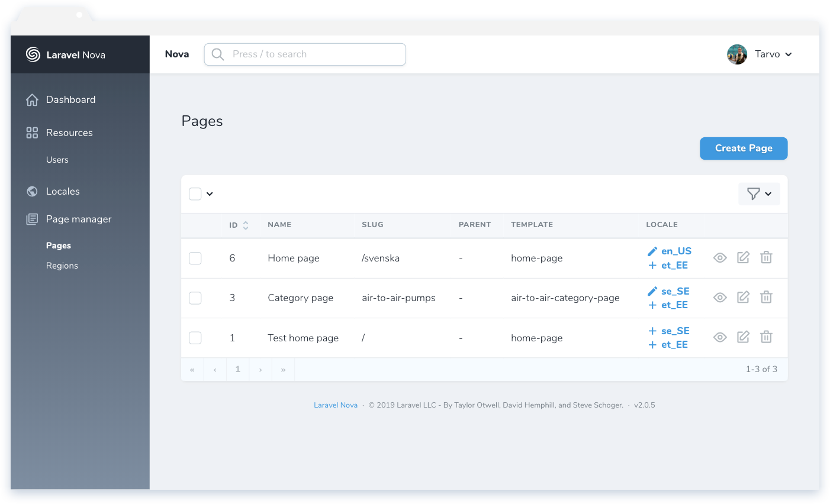830x504 pixels.
Task: Go to last page of pagination
Action: click(x=284, y=370)
